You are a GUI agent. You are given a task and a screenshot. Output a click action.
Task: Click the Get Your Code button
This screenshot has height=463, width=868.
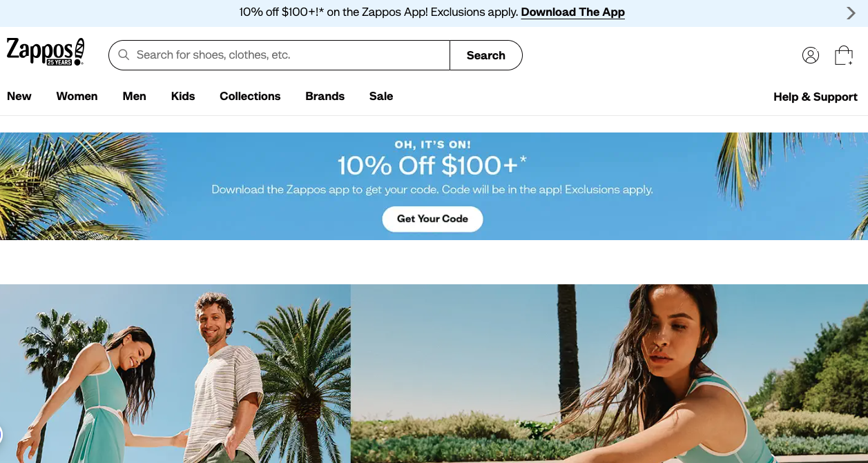pos(432,219)
